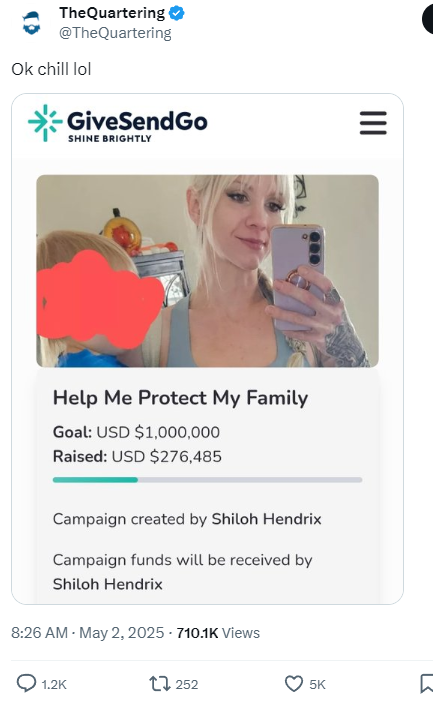
Task: Click the GiveSendGo starburst logo
Action: pos(44,123)
